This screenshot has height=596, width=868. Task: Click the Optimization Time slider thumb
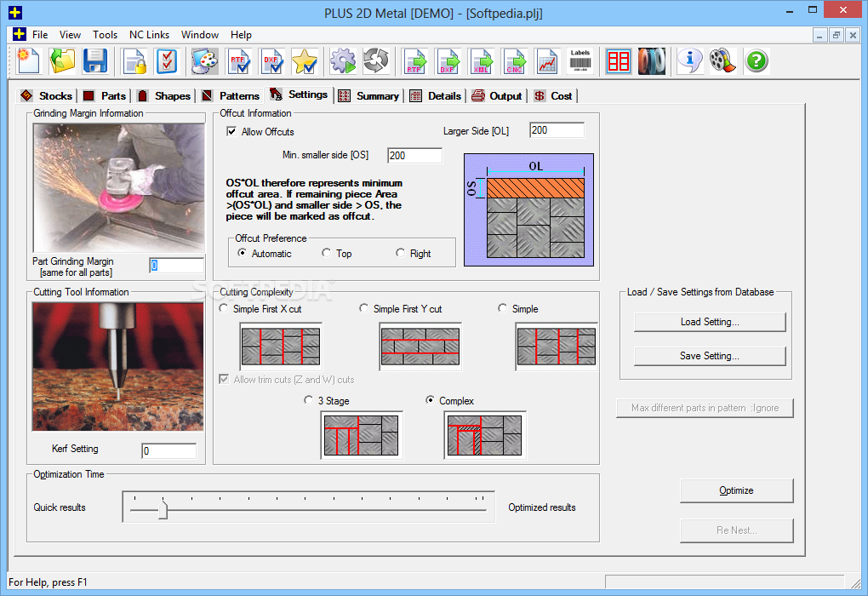(x=163, y=509)
